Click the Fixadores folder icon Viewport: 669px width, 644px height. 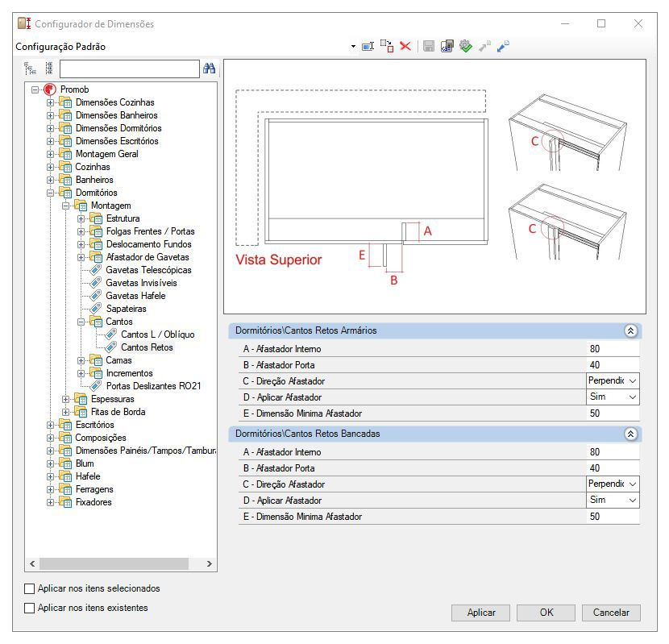[x=66, y=502]
